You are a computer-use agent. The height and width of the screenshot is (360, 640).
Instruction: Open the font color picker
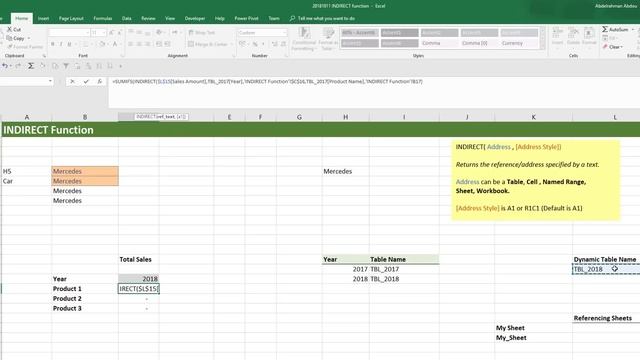click(x=116, y=44)
